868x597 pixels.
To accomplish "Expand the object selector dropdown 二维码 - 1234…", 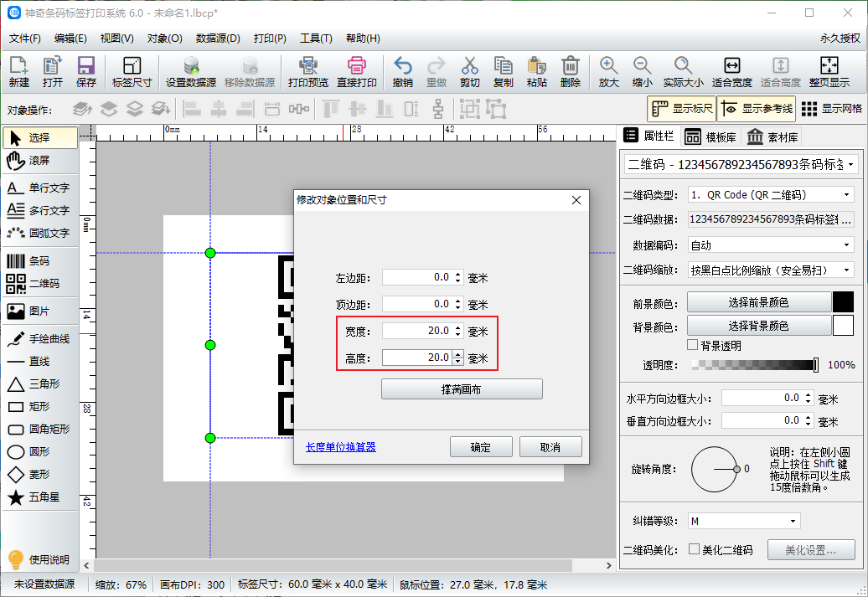I will tap(741, 164).
